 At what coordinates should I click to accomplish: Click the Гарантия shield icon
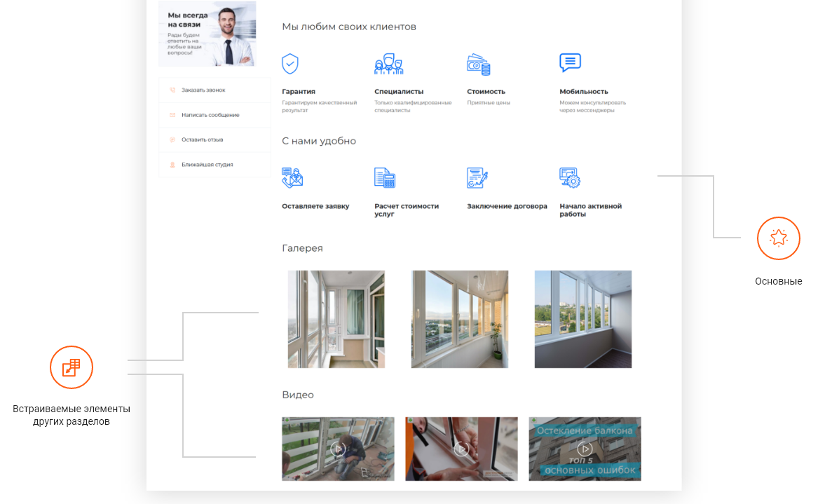tap(289, 64)
